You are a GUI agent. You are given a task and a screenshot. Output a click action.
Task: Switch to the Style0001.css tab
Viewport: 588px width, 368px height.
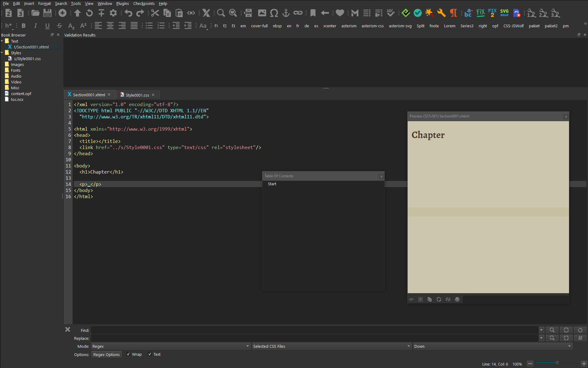point(137,95)
